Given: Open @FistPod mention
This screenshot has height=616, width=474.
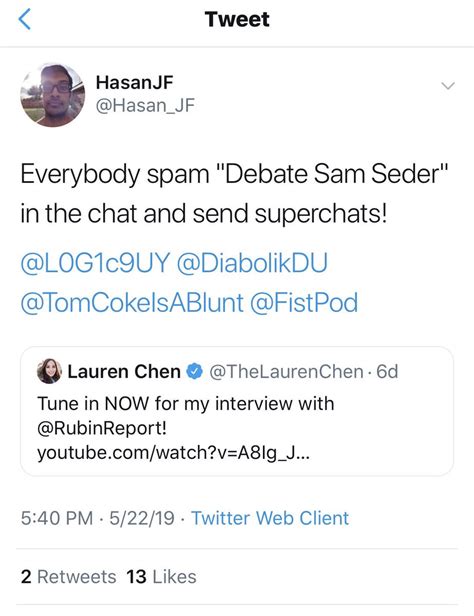Looking at the screenshot, I should coord(304,303).
